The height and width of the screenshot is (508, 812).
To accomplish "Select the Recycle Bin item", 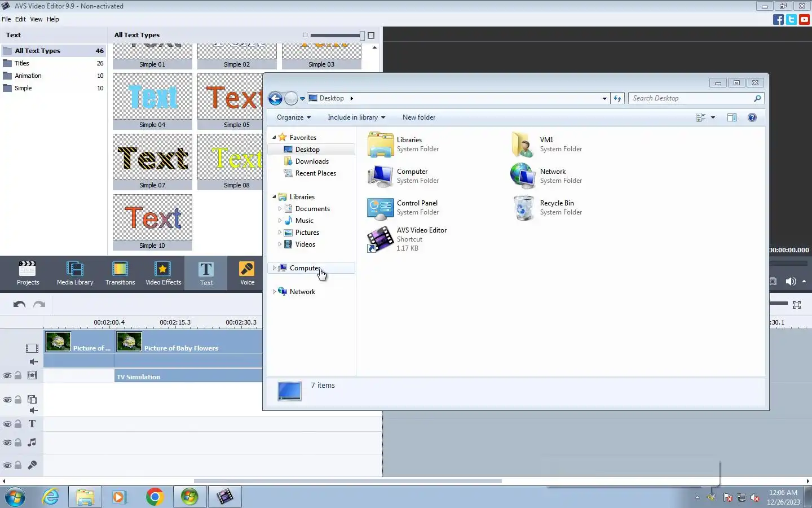I will (x=547, y=208).
